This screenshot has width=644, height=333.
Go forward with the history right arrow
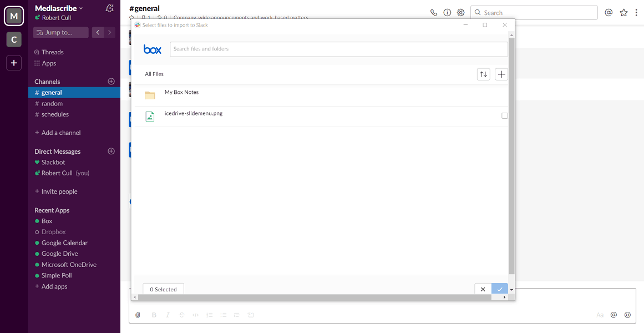(110, 33)
